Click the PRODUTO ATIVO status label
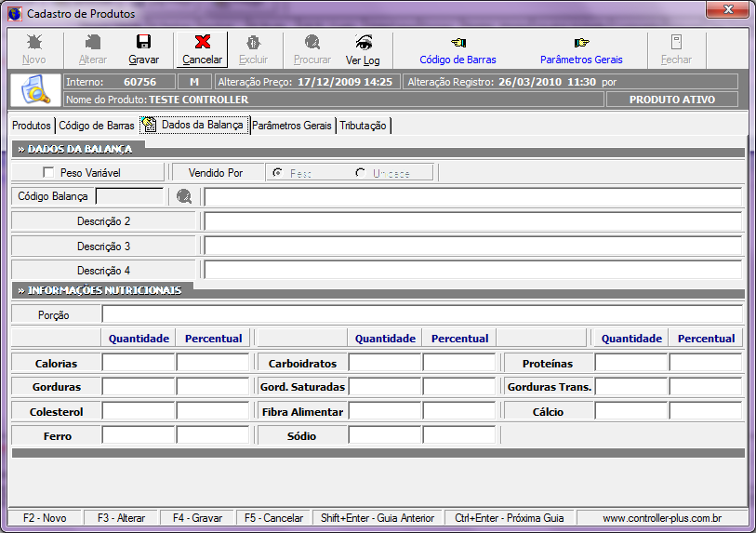The image size is (756, 533). pyautogui.click(x=672, y=100)
